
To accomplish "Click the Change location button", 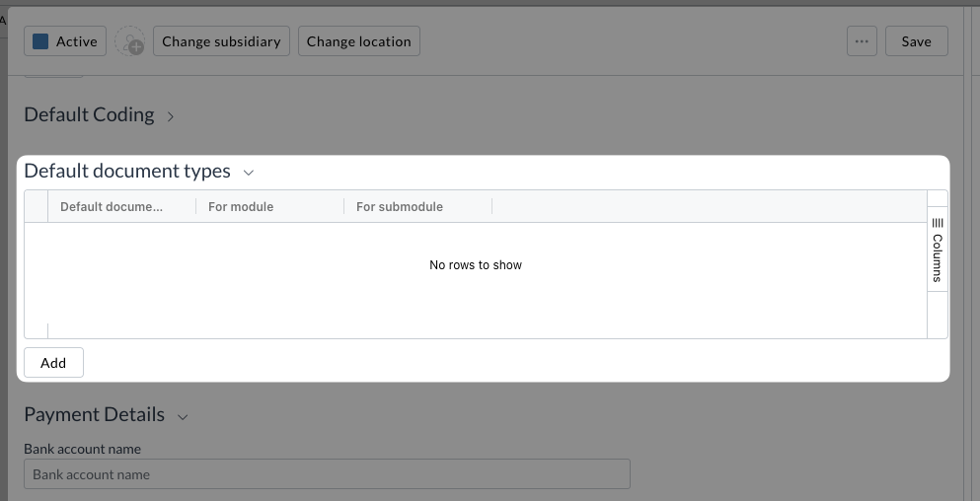I will click(359, 41).
